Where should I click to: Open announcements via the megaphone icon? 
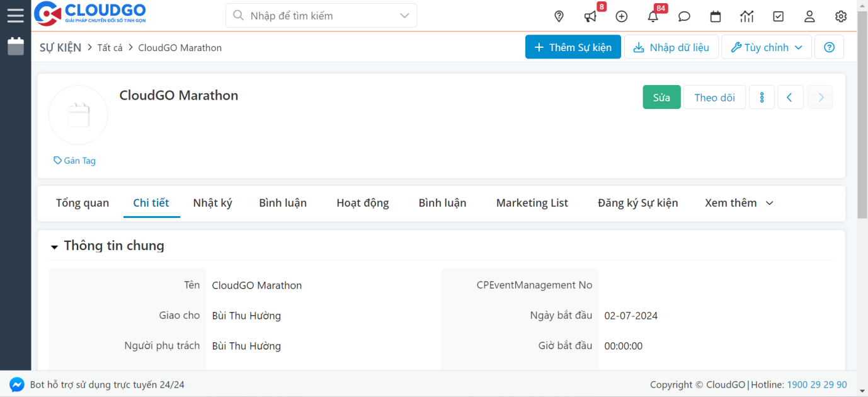pyautogui.click(x=590, y=16)
